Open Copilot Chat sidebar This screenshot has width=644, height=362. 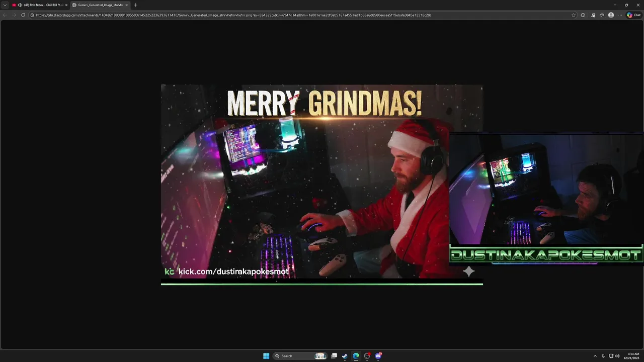[633, 15]
